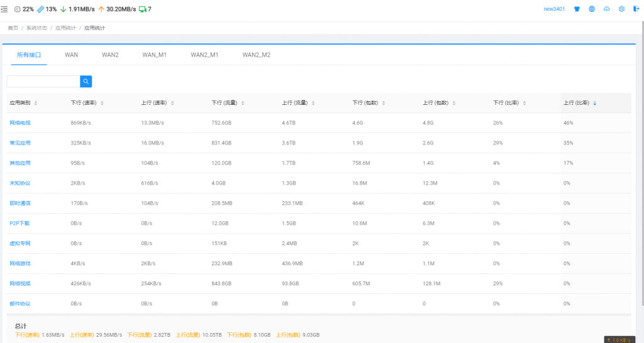Open the 网络电视 category link
644x343 pixels.
coord(20,123)
